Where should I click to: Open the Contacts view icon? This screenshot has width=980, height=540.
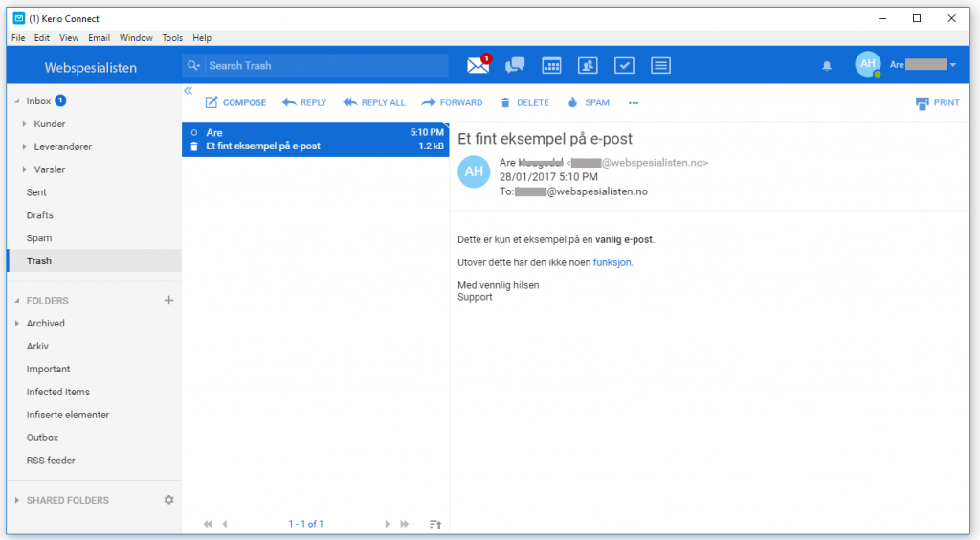coord(588,65)
